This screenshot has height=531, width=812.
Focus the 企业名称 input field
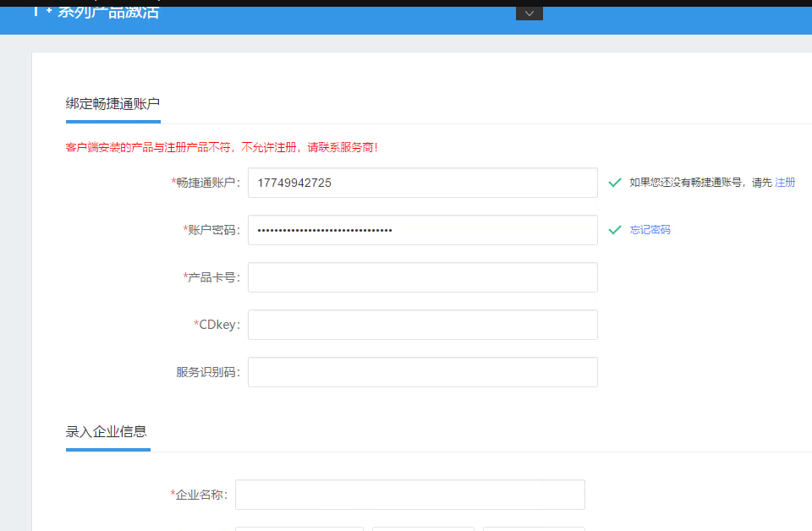410,495
